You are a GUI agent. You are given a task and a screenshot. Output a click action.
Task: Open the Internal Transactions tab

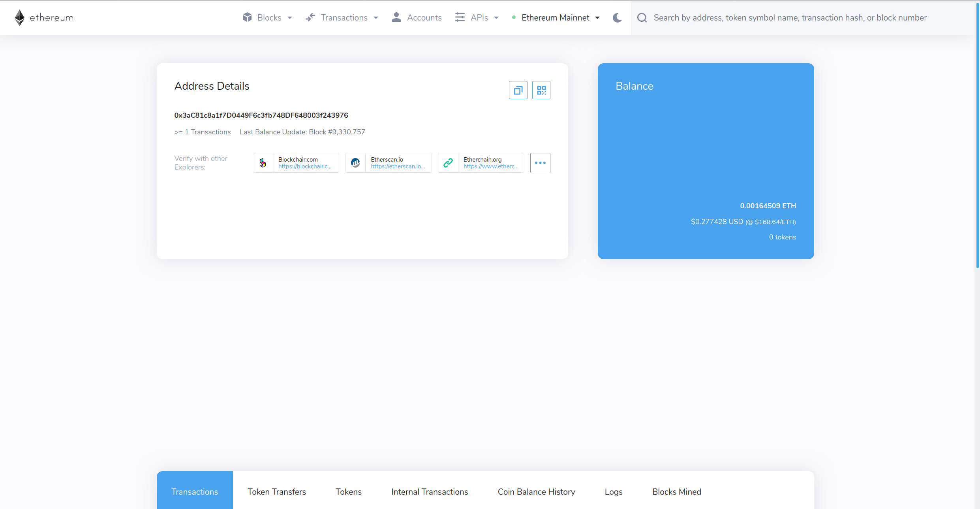tap(430, 492)
